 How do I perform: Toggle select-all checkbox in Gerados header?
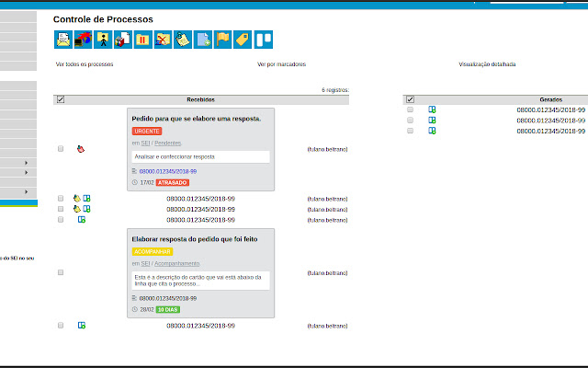click(410, 99)
